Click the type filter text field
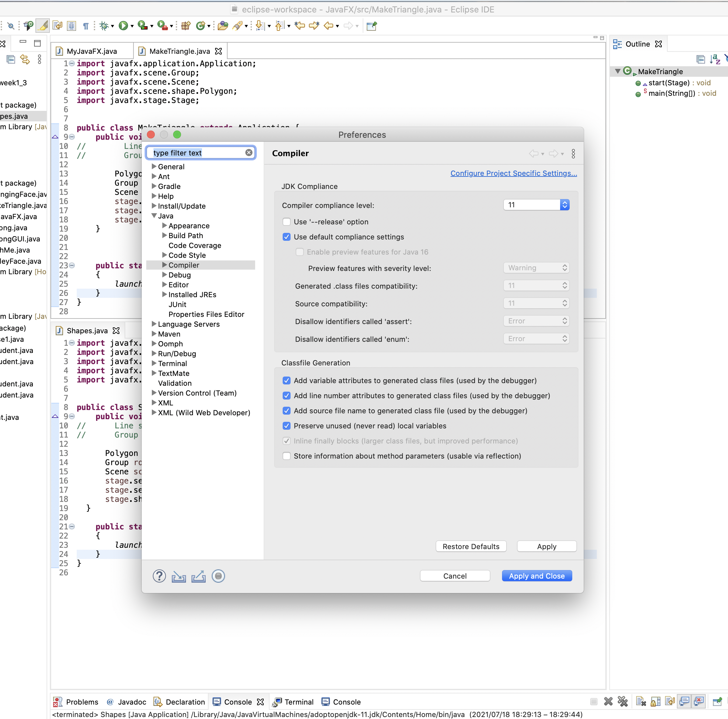Image resolution: width=728 pixels, height=719 pixels. [197, 153]
